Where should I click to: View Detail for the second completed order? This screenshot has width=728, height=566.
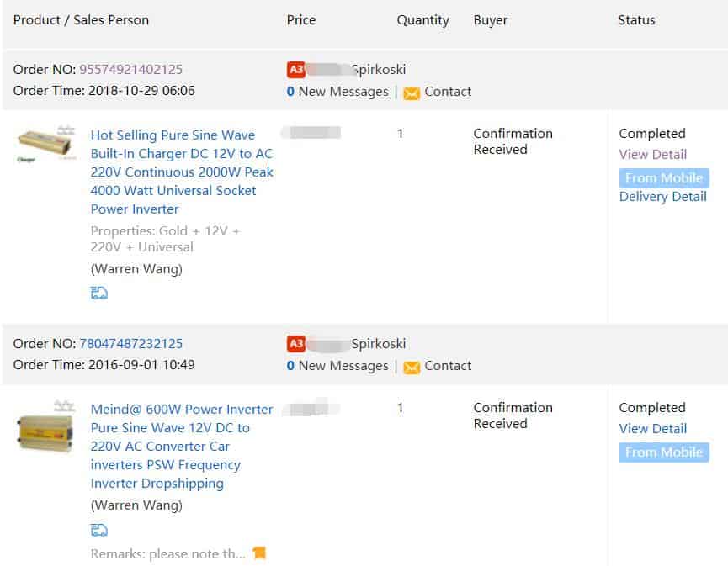tap(653, 429)
